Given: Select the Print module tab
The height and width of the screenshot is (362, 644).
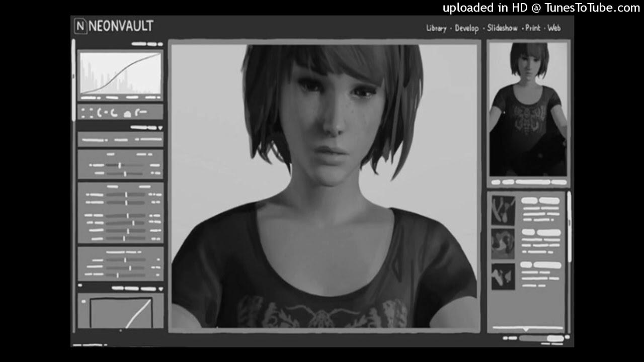Looking at the screenshot, I should [x=533, y=28].
